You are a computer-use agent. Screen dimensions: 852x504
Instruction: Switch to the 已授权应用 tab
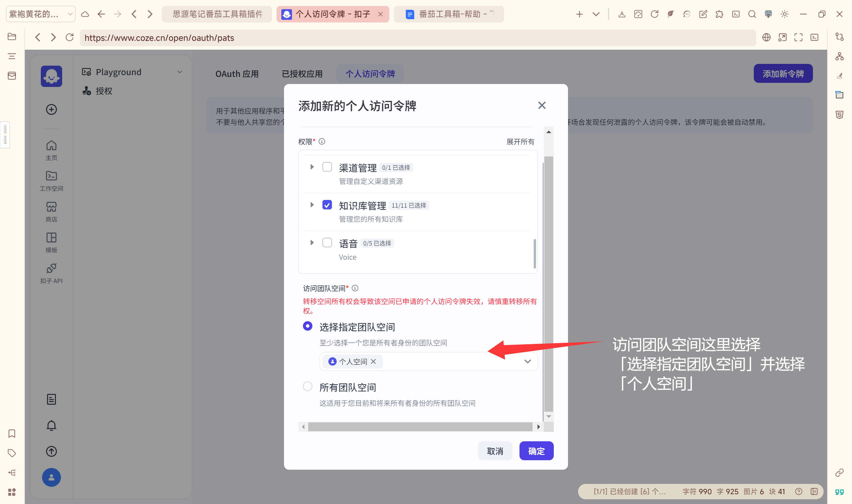[x=302, y=74]
